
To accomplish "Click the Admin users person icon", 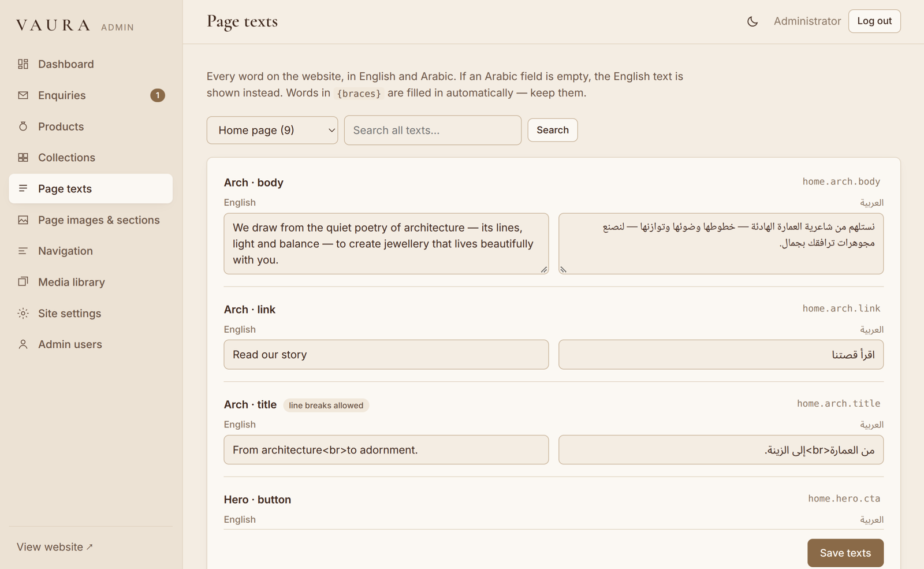I will coord(23,344).
